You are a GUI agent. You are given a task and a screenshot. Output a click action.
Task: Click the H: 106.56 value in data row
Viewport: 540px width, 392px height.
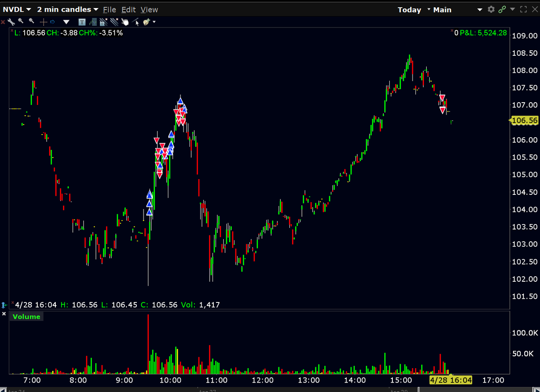pyautogui.click(x=79, y=305)
